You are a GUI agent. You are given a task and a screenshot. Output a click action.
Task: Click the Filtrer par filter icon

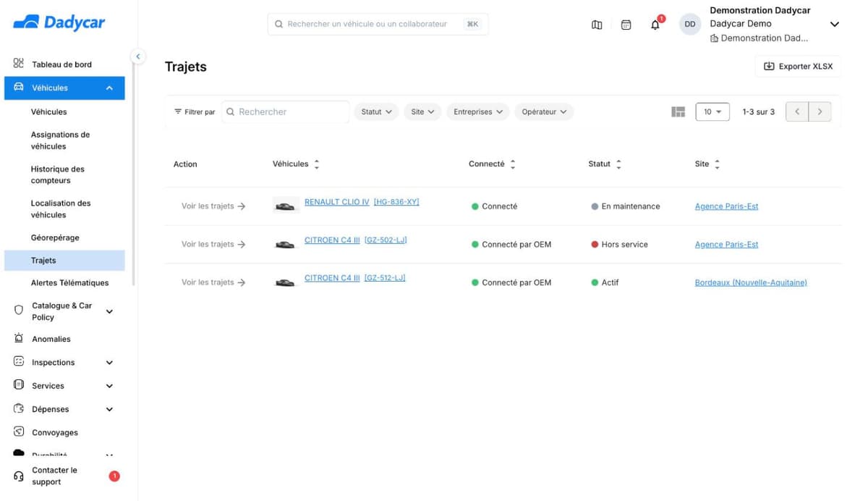pyautogui.click(x=178, y=111)
